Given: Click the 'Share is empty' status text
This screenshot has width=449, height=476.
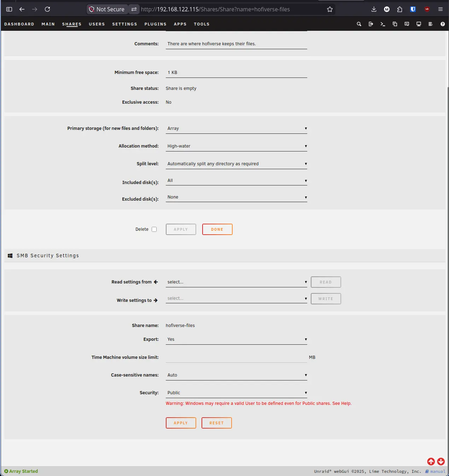Looking at the screenshot, I should pos(181,88).
